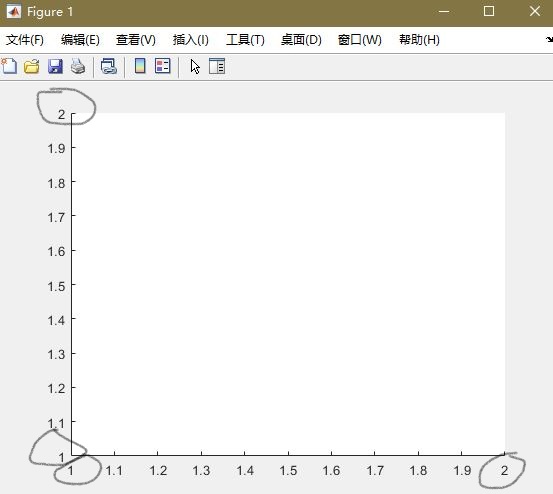
Task: Click the y-axis tick label 1.9
Action: (56, 148)
